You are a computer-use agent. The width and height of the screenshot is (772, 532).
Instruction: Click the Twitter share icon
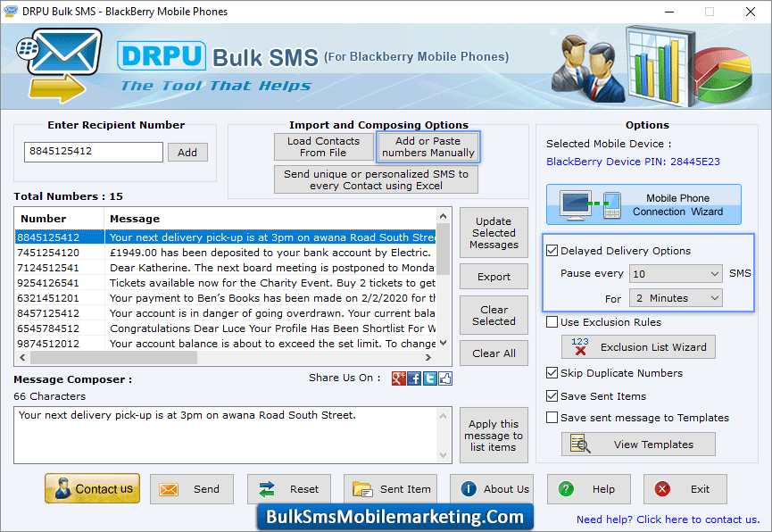click(430, 378)
